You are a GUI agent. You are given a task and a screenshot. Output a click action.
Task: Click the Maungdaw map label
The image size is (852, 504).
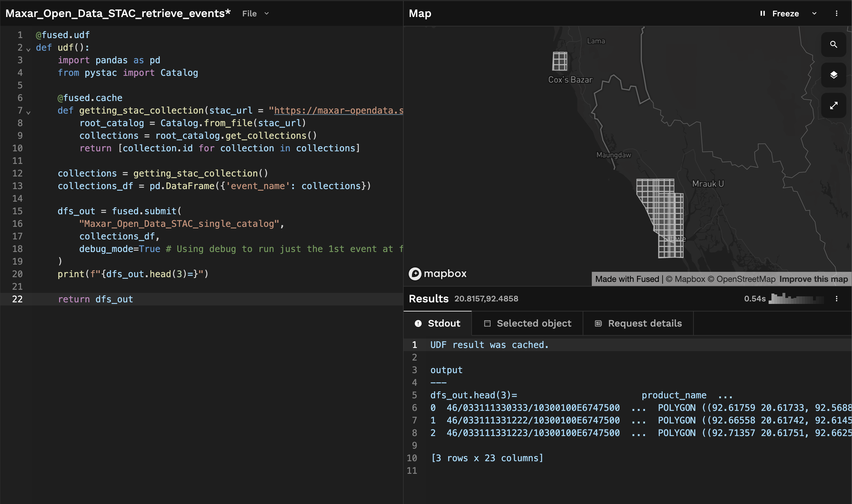coord(614,155)
